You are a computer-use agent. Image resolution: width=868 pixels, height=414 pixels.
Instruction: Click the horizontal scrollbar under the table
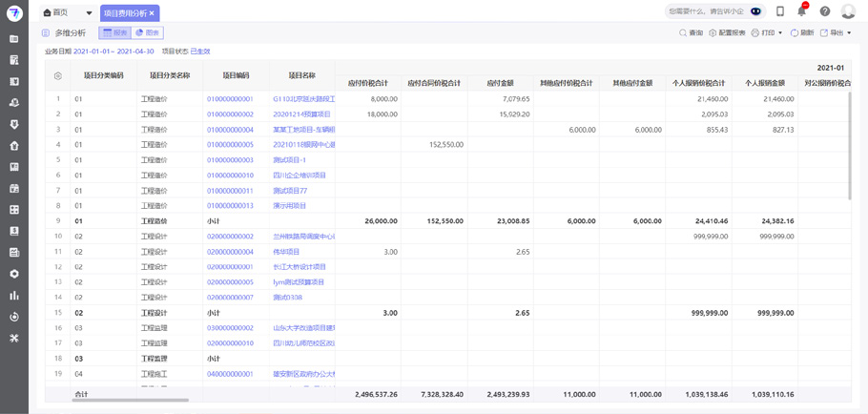[130, 401]
